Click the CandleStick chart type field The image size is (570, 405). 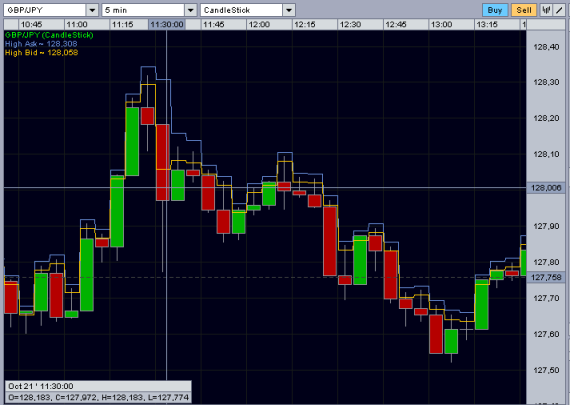pyautogui.click(x=241, y=10)
